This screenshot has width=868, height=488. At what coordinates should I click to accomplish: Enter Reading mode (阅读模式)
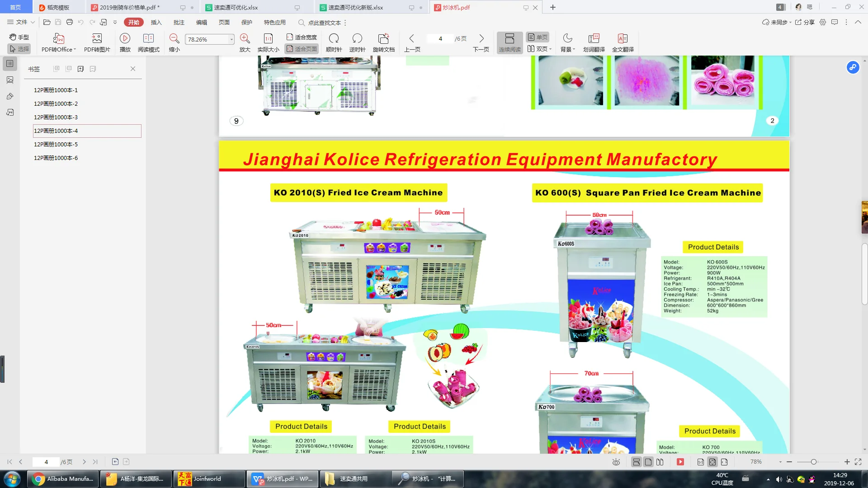click(x=148, y=43)
